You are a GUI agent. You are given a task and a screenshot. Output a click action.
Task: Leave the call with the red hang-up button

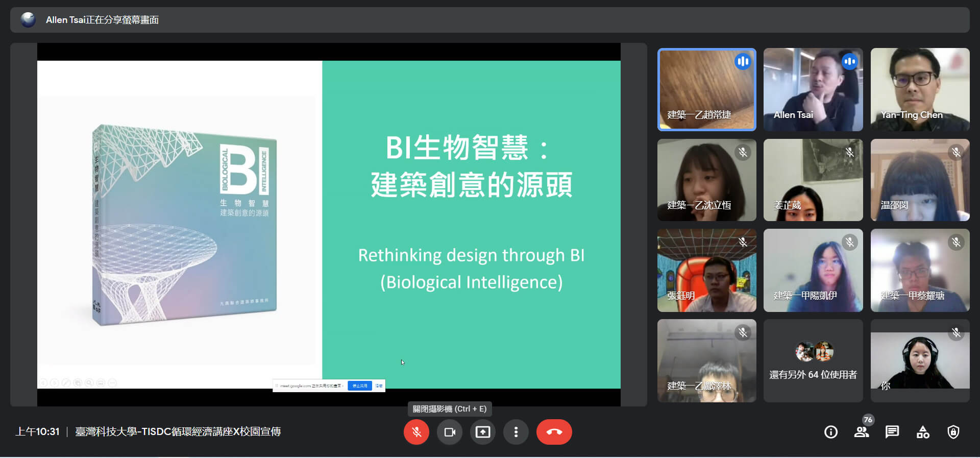[x=554, y=432]
